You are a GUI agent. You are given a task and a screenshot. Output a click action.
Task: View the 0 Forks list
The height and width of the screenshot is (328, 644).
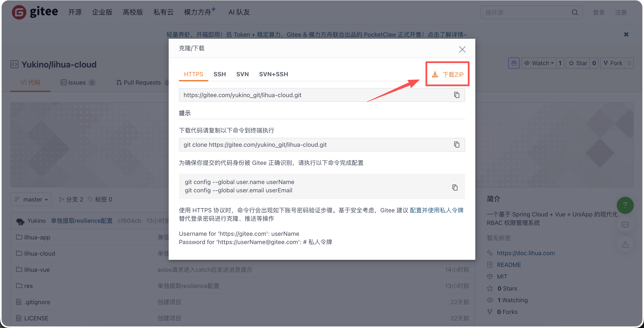pos(507,312)
